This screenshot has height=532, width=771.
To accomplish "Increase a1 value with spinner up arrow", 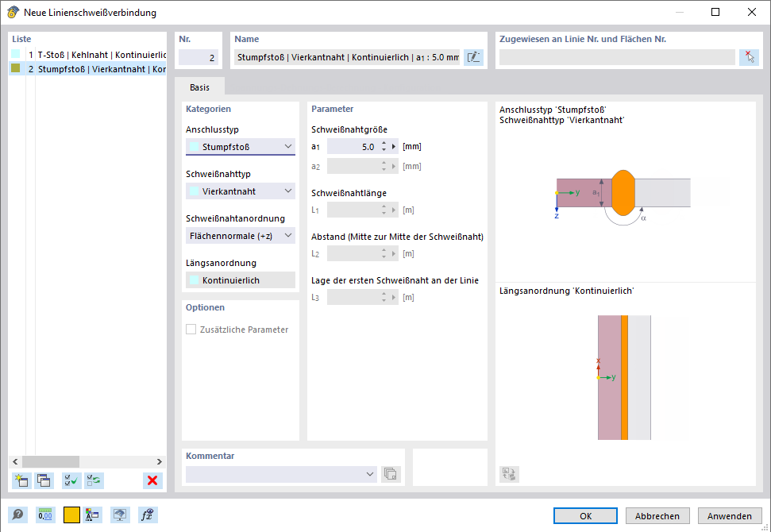I will coord(384,143).
